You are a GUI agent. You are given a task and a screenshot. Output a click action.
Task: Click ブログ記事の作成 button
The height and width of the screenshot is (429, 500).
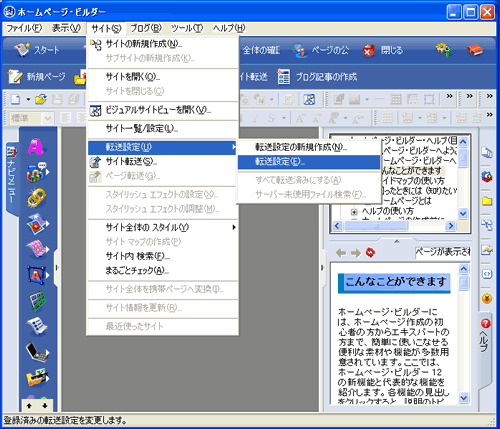pyautogui.click(x=317, y=77)
